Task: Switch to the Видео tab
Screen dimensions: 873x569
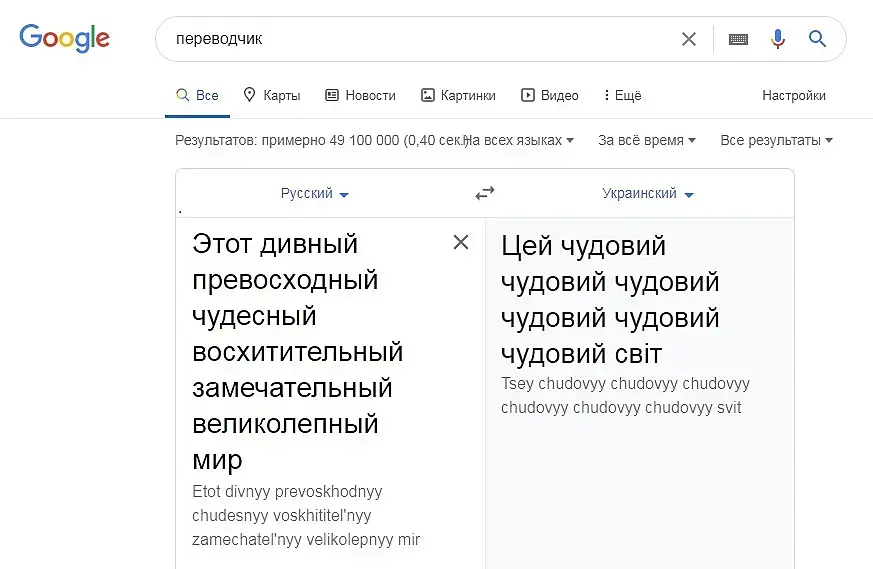Action: click(549, 96)
